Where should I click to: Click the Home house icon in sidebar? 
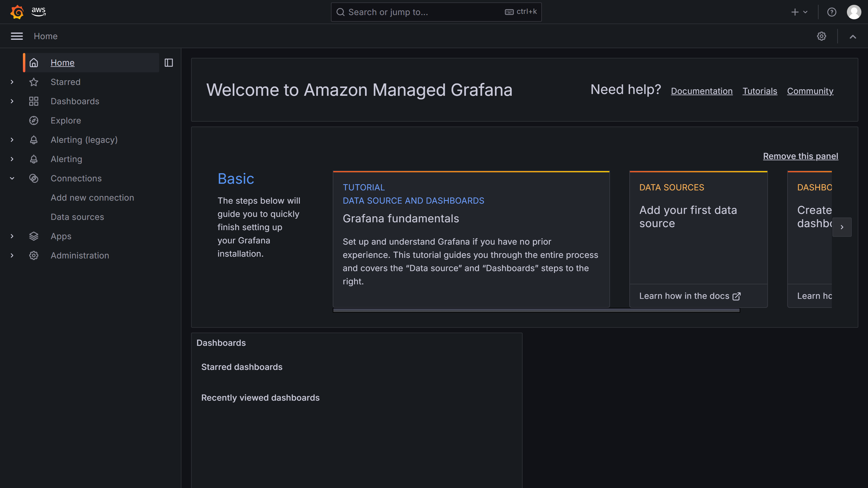pos(34,63)
